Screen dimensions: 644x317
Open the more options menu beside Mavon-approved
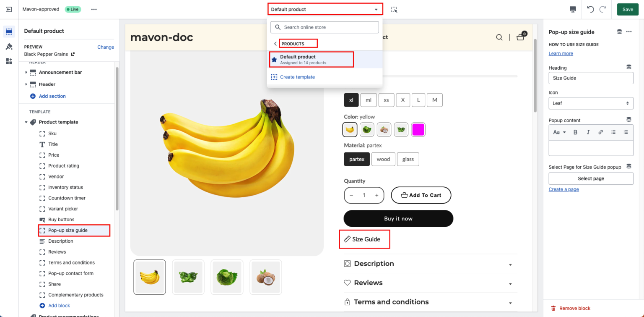94,9
